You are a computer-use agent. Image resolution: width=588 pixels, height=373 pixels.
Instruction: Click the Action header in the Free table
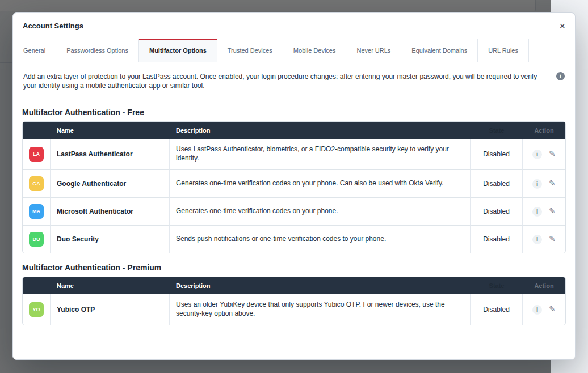[x=544, y=131]
